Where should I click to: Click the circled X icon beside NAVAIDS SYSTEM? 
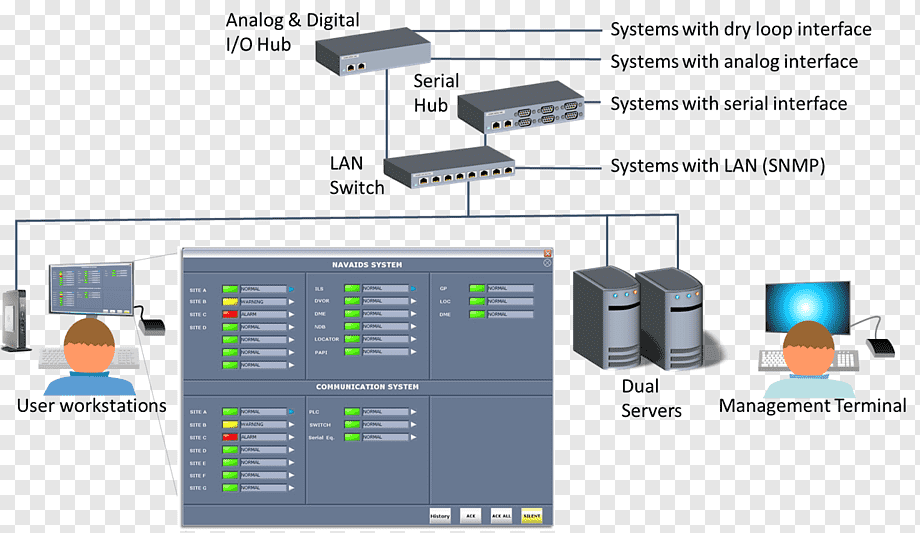coord(547,264)
